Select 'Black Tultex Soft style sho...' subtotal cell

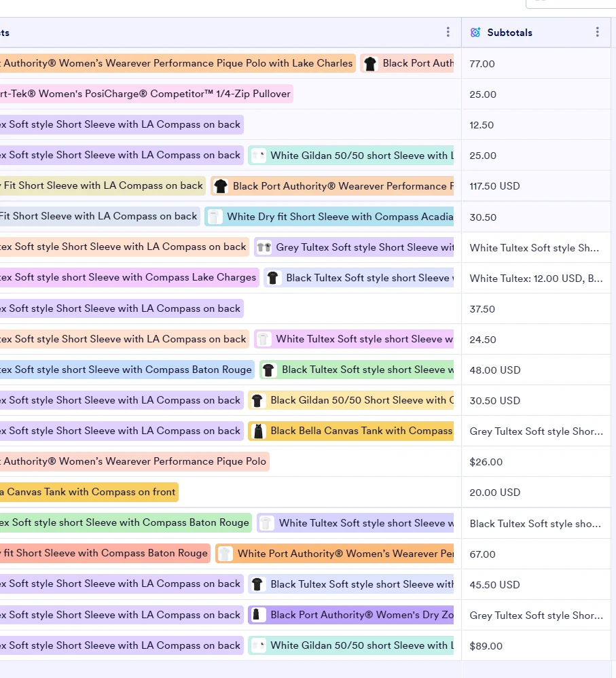coord(536,524)
